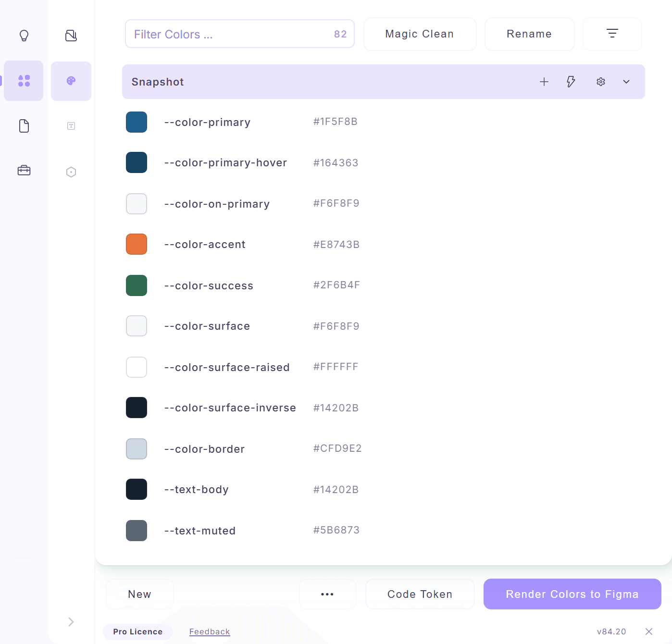The width and height of the screenshot is (672, 644).
Task: Click the --color-border light gray swatch
Action: coord(137,449)
